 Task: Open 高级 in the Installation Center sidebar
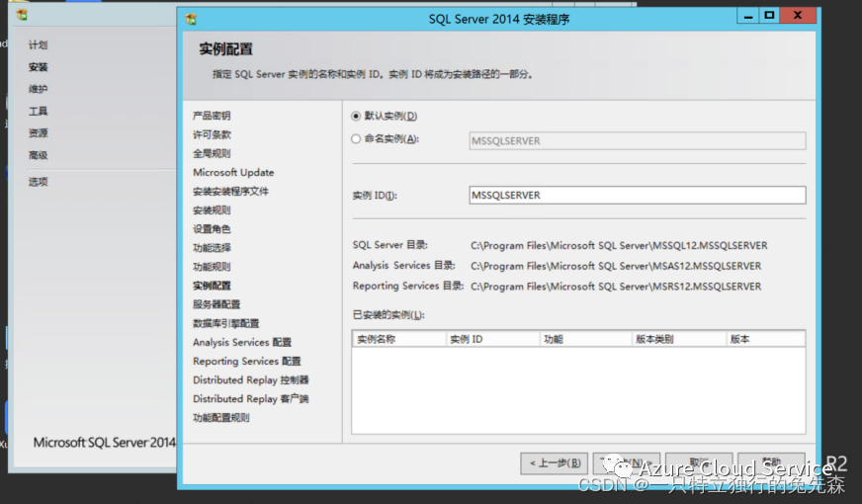(x=38, y=155)
